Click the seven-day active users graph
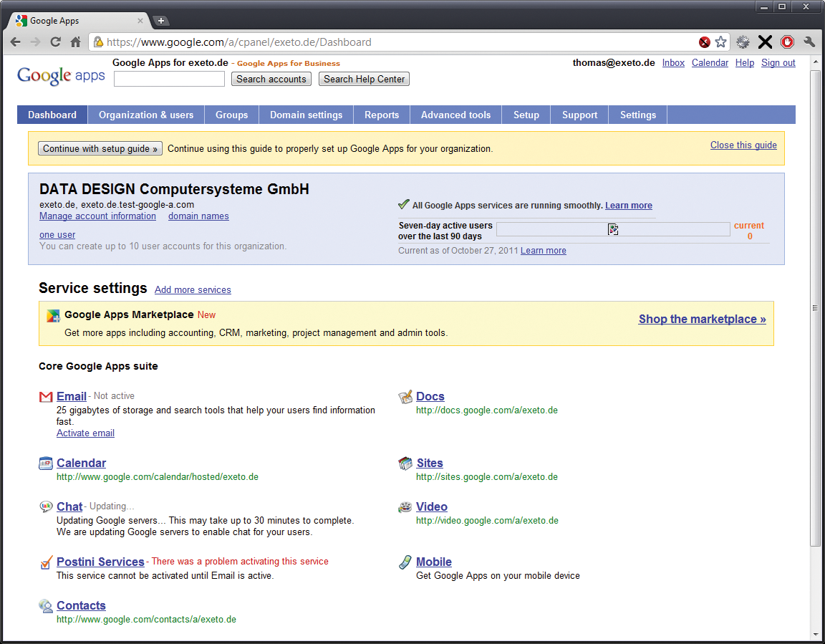This screenshot has height=644, width=825. [612, 229]
